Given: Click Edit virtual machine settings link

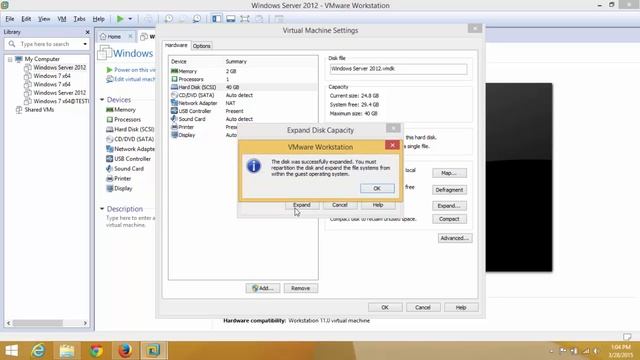Looking at the screenshot, I should coord(135,79).
